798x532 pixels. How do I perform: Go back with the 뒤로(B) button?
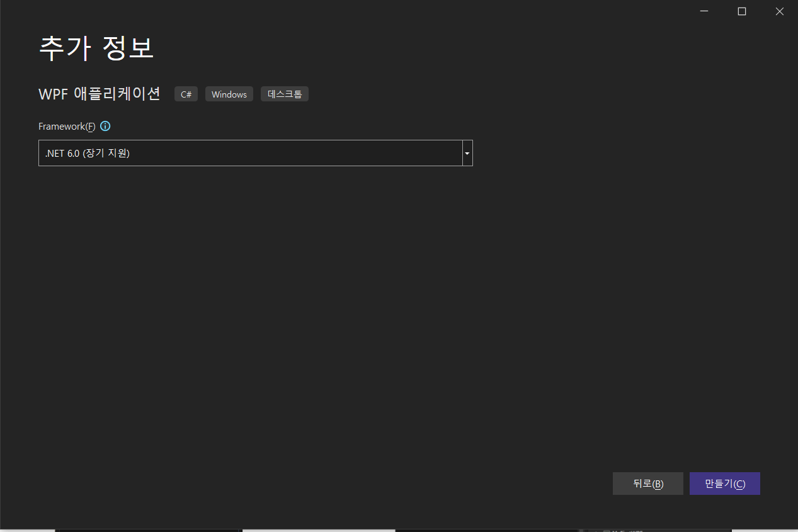click(648, 484)
